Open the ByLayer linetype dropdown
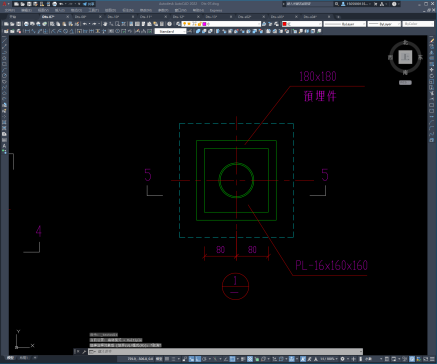This screenshot has height=364, width=437. pyautogui.click(x=345, y=24)
